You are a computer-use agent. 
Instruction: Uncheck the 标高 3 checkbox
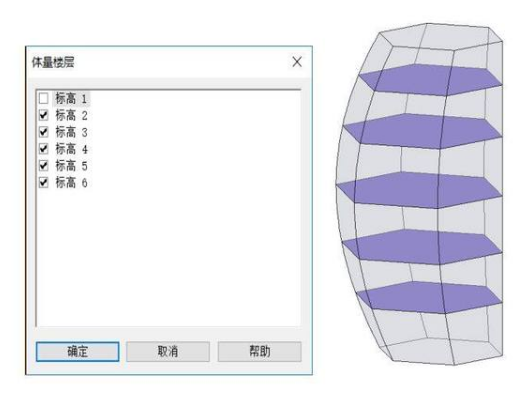[x=43, y=132]
